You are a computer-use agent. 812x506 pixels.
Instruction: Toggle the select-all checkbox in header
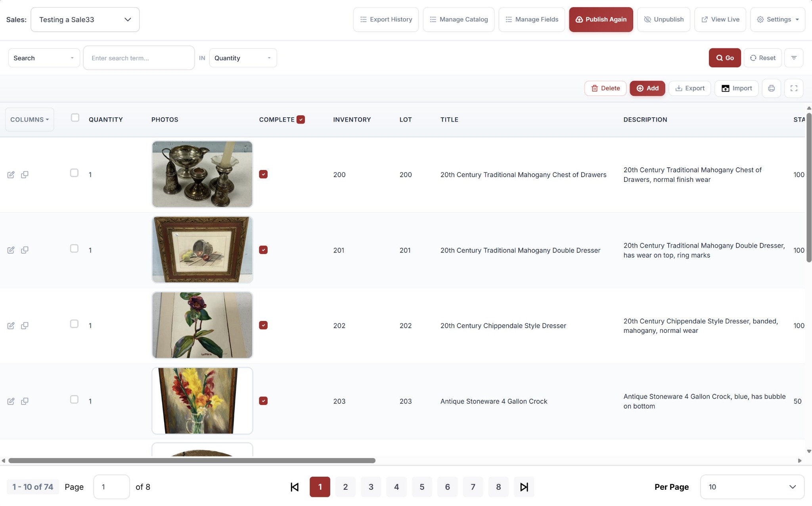[x=75, y=118]
